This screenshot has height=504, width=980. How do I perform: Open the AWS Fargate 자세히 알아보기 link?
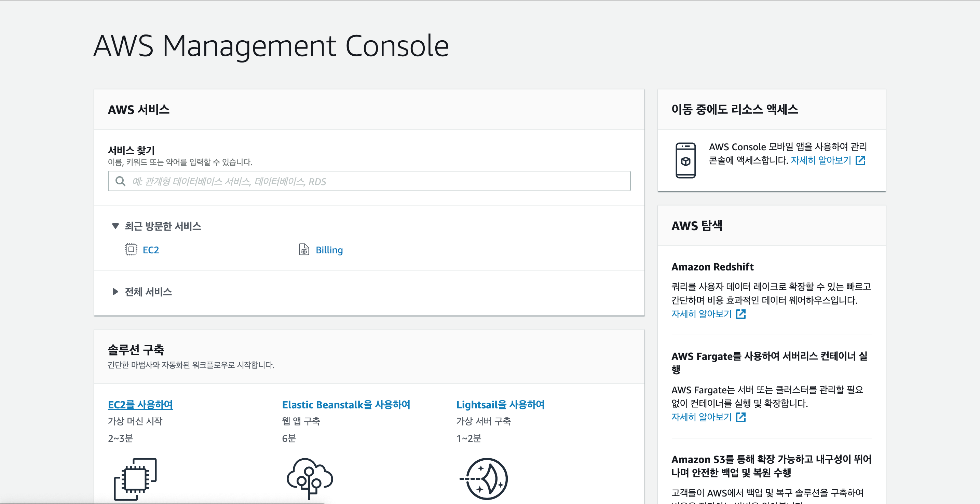point(701,417)
